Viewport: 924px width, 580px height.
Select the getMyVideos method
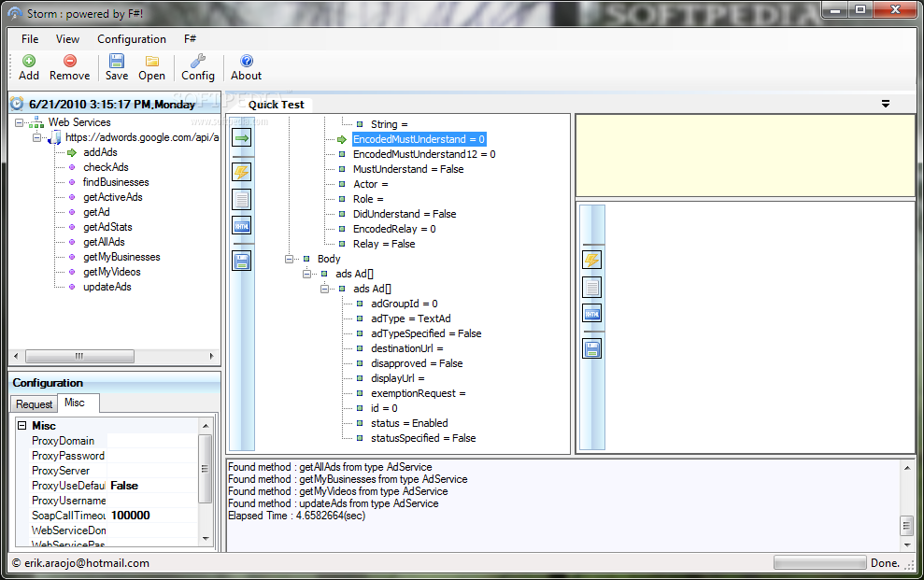coord(112,272)
